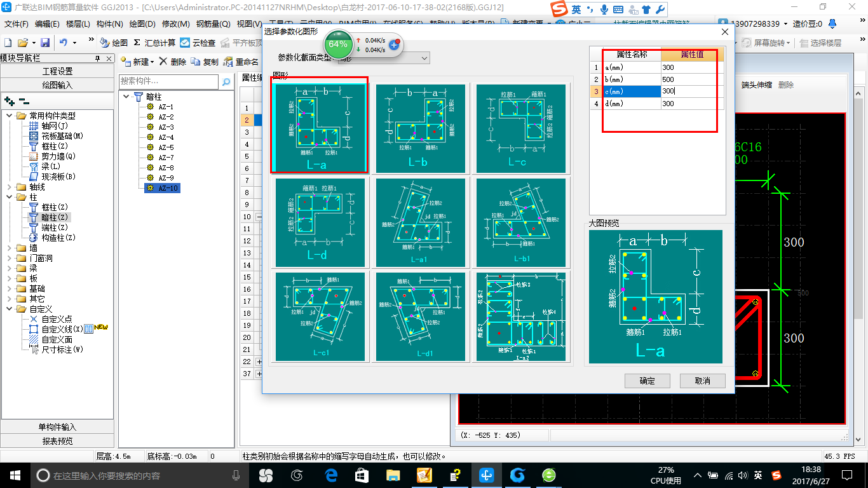Select the L-b parametric shape thumbnail

pos(420,128)
